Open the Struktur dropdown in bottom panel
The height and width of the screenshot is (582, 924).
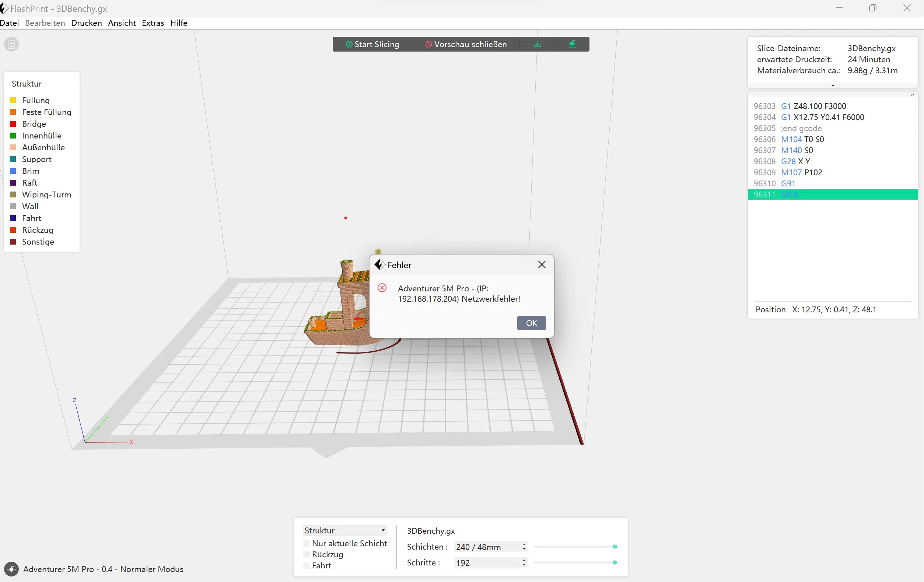click(344, 530)
